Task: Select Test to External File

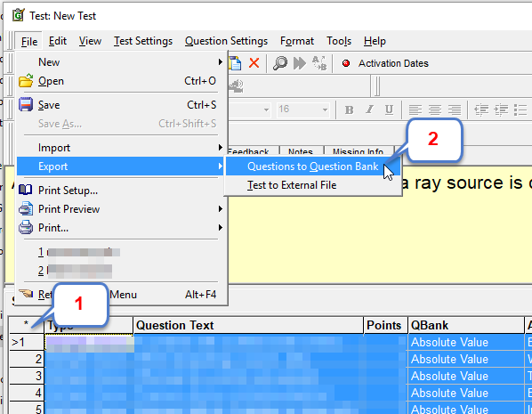Action: click(313, 185)
